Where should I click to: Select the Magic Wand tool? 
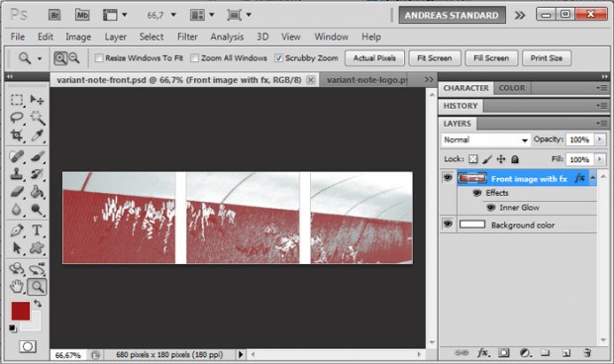tap(38, 117)
